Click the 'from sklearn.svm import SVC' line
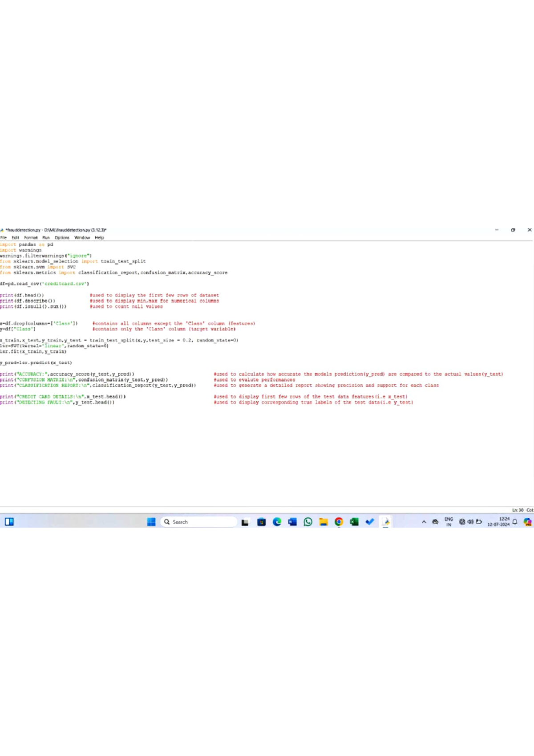534x756 pixels. pyautogui.click(x=38, y=267)
